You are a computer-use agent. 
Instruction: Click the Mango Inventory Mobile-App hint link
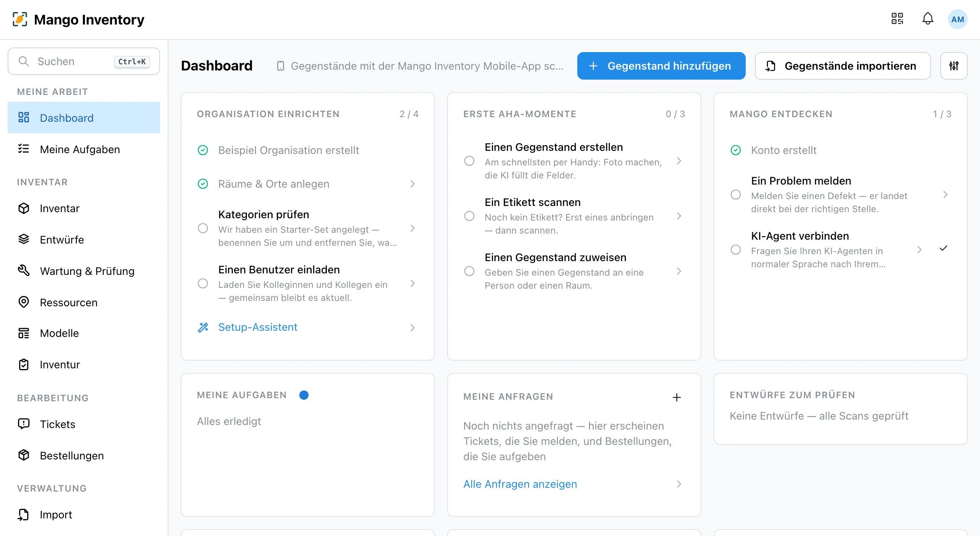[x=420, y=66]
